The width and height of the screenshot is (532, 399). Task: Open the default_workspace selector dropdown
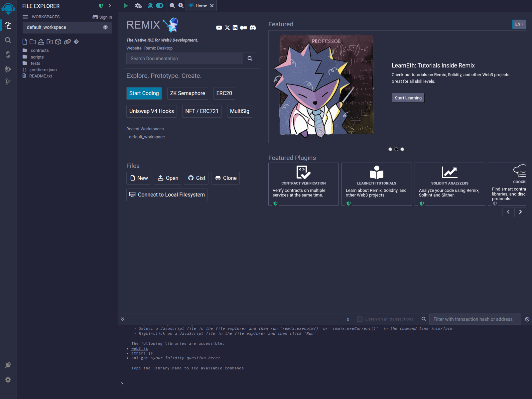(67, 27)
